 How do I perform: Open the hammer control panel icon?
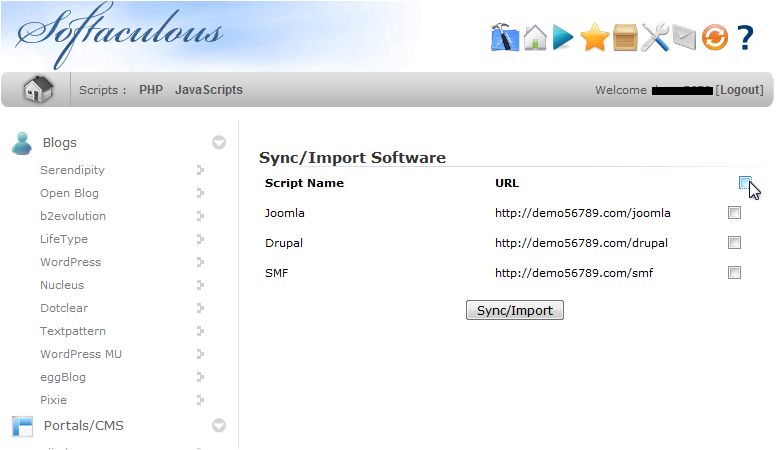pos(505,37)
